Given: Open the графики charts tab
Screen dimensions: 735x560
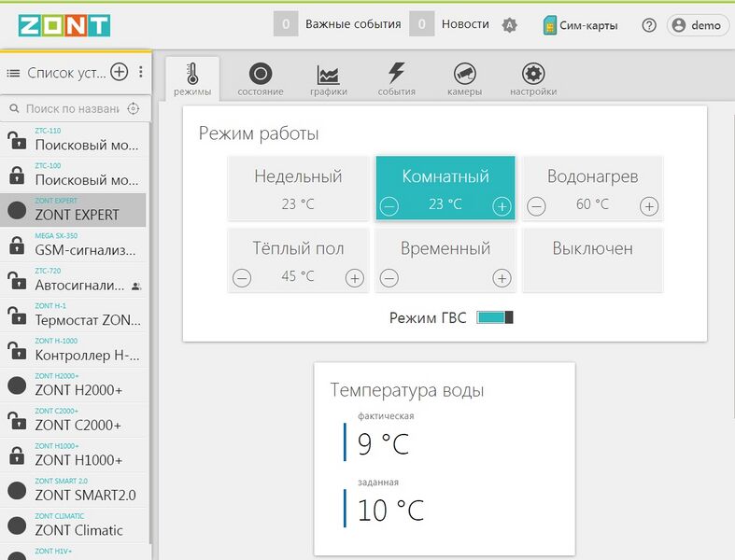Looking at the screenshot, I should click(x=329, y=79).
